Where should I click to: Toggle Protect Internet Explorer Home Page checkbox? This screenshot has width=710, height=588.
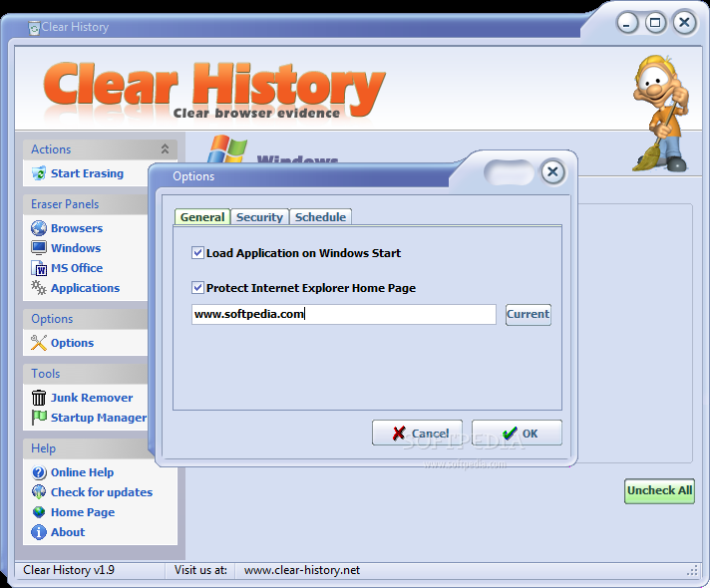[197, 287]
